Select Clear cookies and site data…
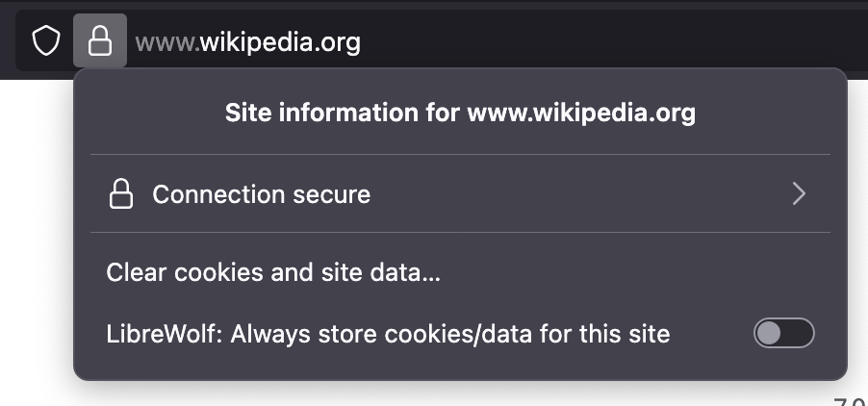The width and height of the screenshot is (868, 406). pos(273,273)
